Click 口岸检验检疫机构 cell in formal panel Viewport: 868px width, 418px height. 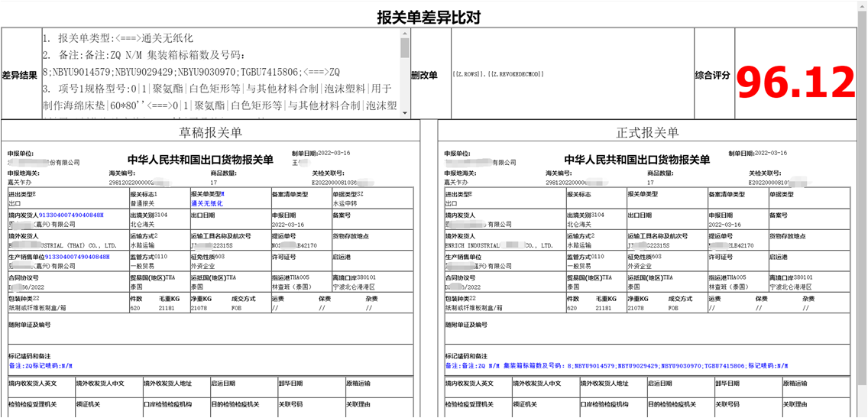pyautogui.click(x=612, y=407)
